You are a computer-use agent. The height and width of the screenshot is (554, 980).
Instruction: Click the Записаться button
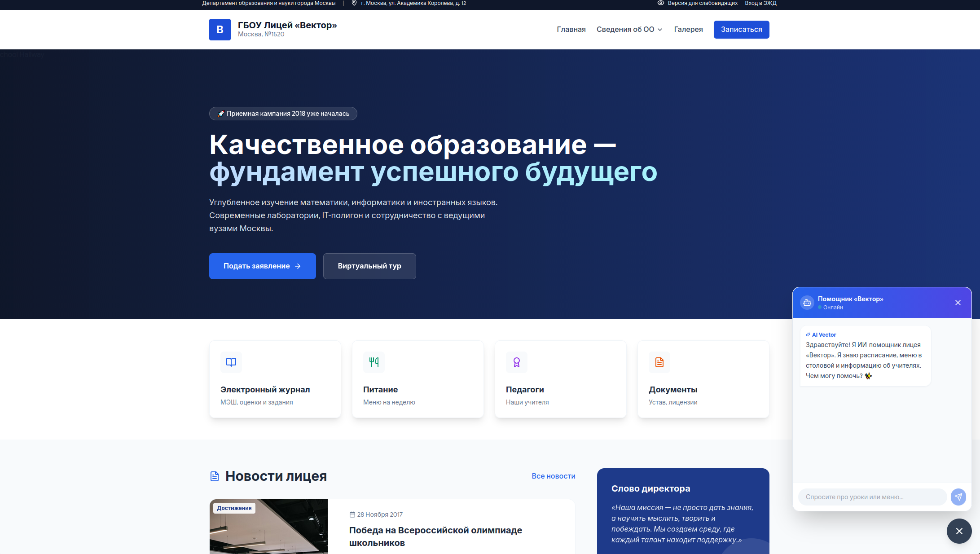pos(741,30)
